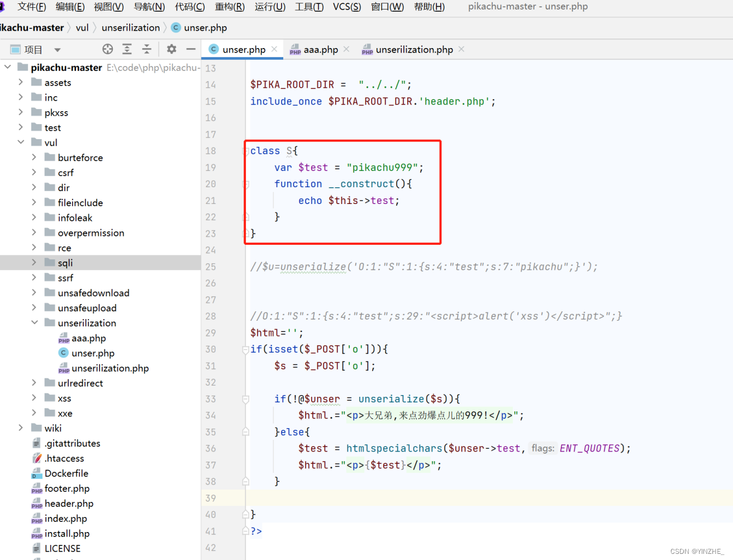Open the 运行(U) menu
The width and height of the screenshot is (733, 560).
[x=270, y=7]
